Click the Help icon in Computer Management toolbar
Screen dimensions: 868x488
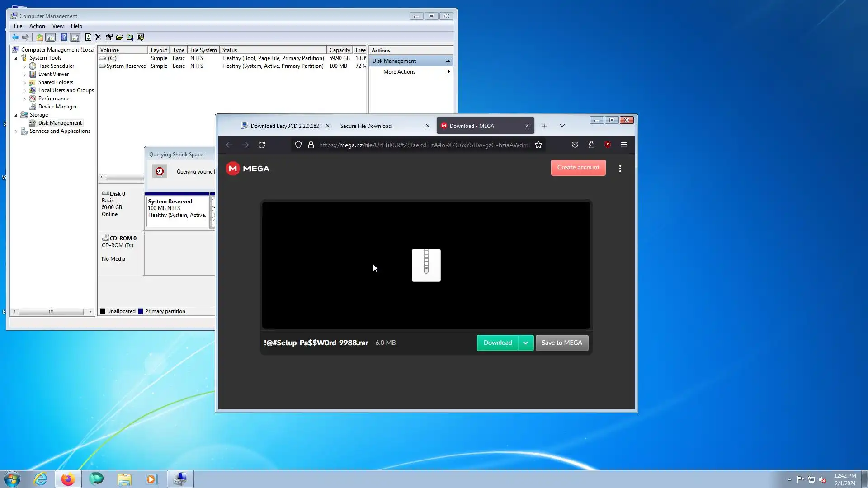click(64, 38)
